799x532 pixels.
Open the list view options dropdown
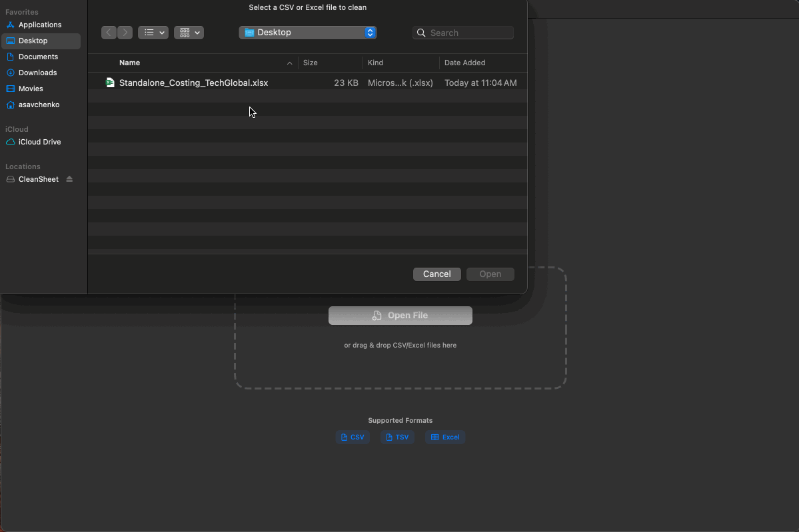point(153,32)
